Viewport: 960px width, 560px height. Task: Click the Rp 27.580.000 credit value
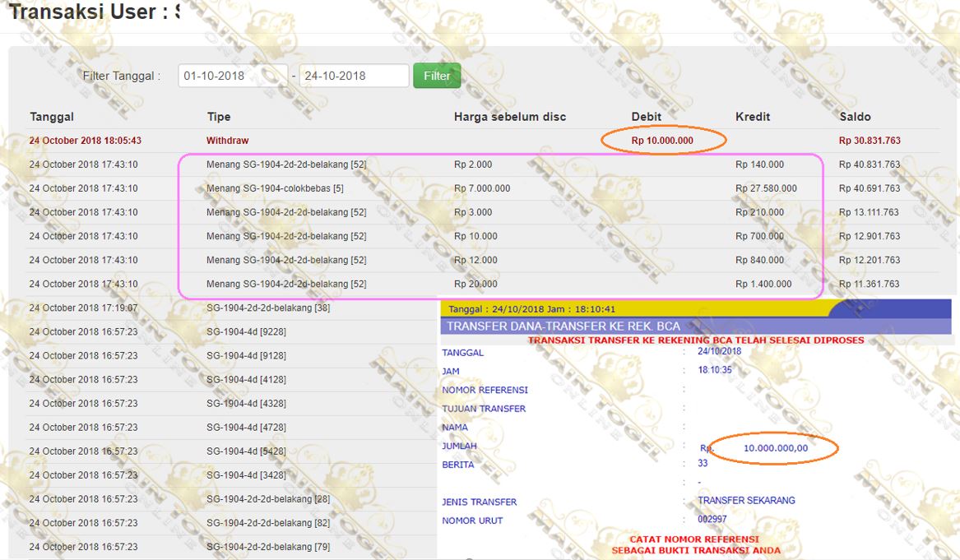tap(766, 187)
